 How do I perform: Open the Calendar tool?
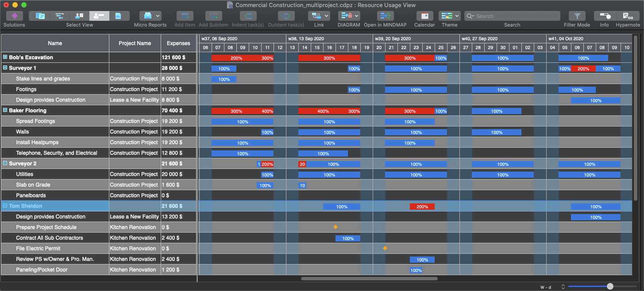[424, 16]
